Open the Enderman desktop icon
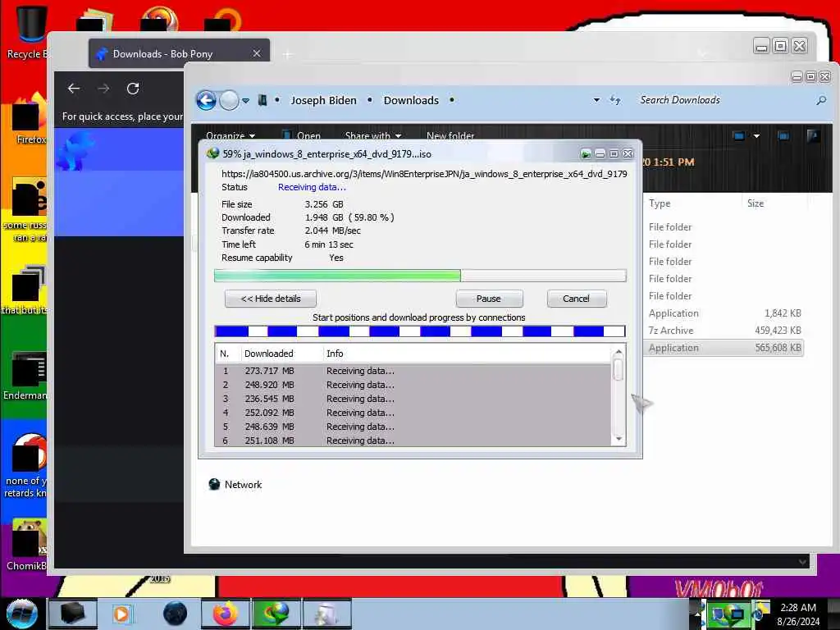Image resolution: width=840 pixels, height=630 pixels. (25, 375)
